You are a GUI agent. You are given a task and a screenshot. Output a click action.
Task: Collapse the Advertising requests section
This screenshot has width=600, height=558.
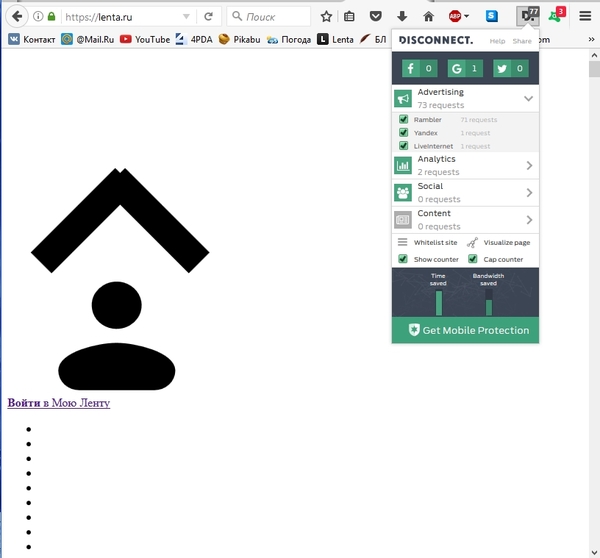pyautogui.click(x=529, y=99)
